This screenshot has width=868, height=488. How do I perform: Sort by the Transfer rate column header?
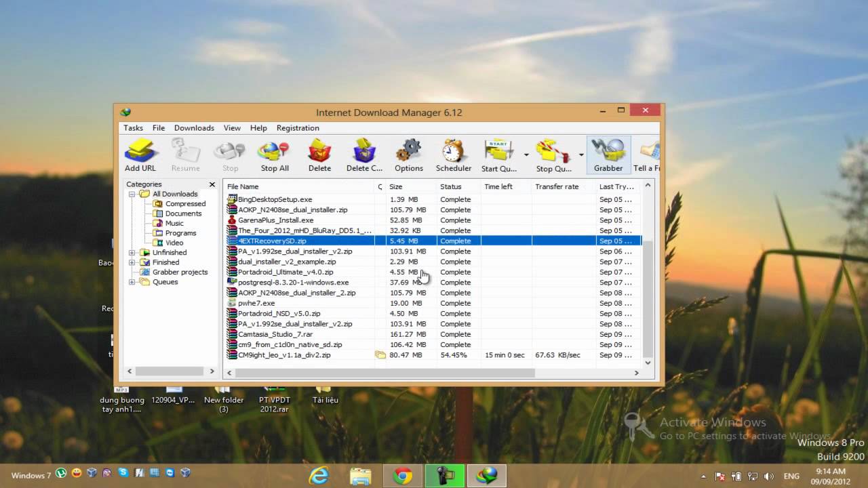(564, 186)
